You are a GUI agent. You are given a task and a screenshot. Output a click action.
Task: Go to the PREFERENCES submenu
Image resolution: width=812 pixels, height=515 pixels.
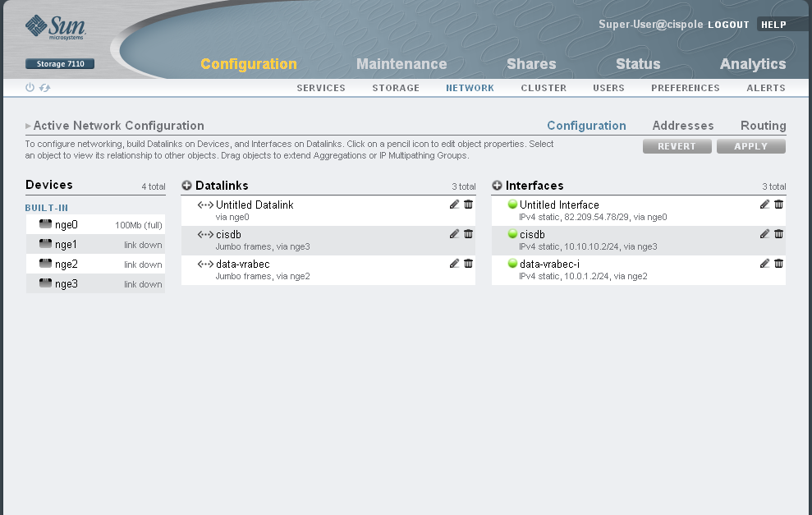coord(686,88)
